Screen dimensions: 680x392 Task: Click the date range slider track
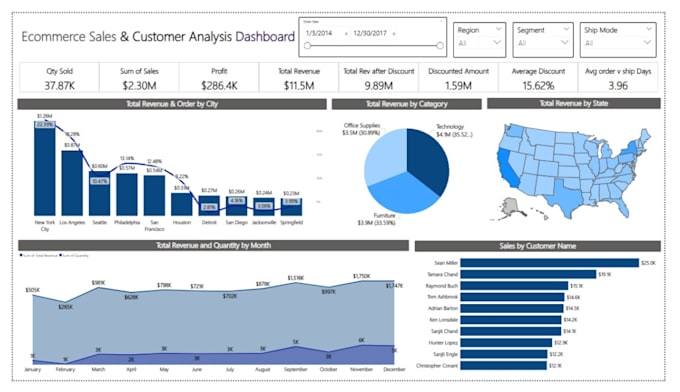(x=373, y=46)
